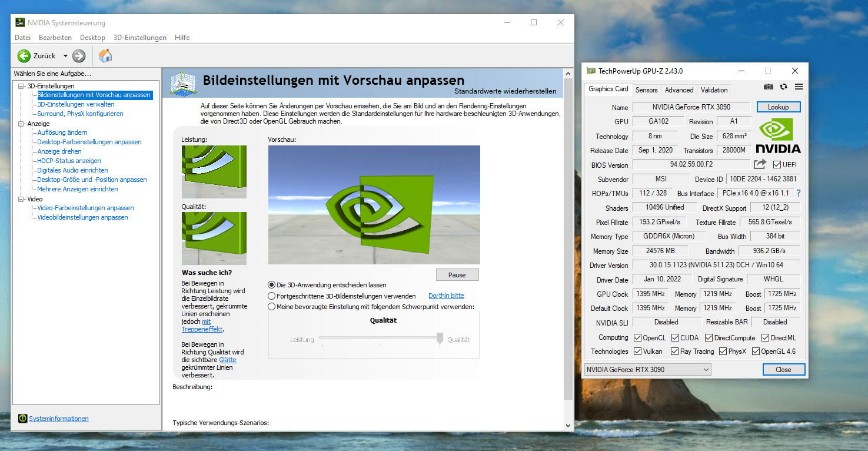The image size is (868, 451).
Task: Select '3D-Einstellungen verwalten' tree item
Action: (76, 104)
